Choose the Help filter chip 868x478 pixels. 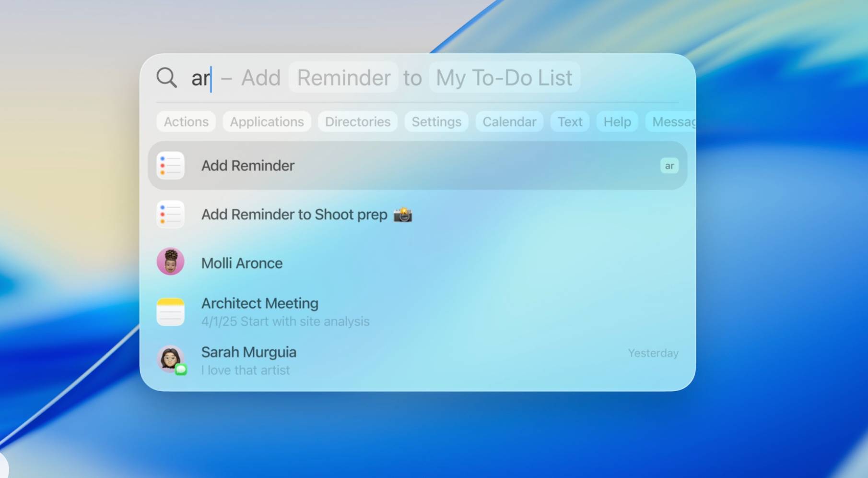617,122
